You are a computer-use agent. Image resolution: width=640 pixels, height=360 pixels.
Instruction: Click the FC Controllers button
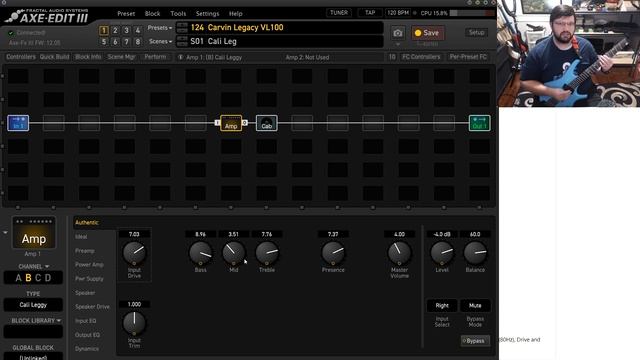tap(421, 57)
